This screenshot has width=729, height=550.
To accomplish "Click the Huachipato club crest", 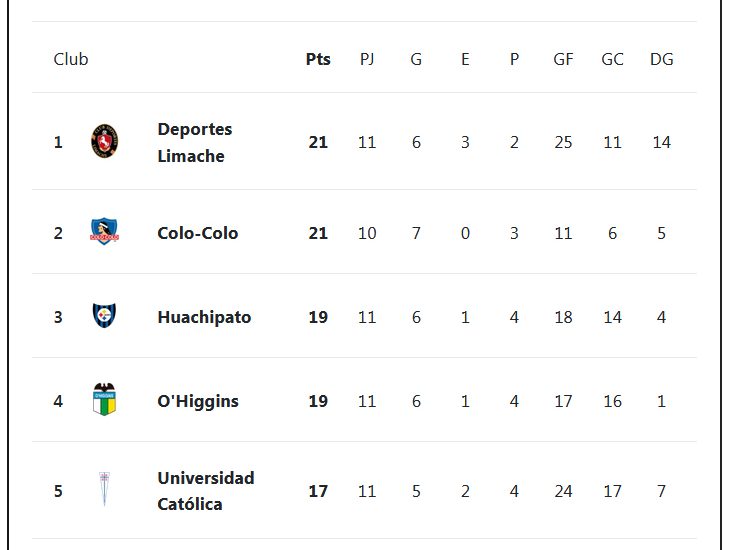I will [104, 317].
